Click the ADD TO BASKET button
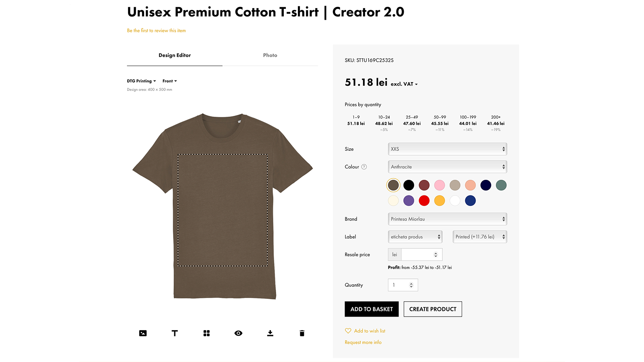This screenshot has width=644, height=362. pyautogui.click(x=372, y=309)
